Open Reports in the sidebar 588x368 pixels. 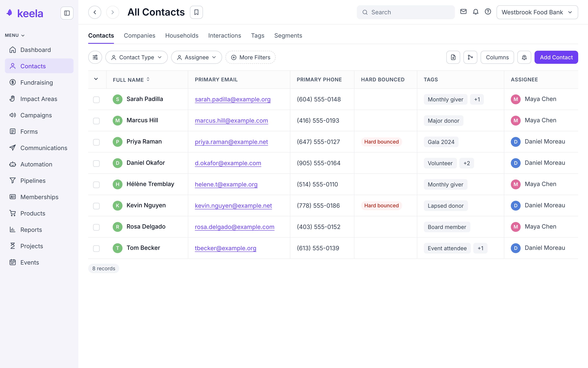pos(39,230)
